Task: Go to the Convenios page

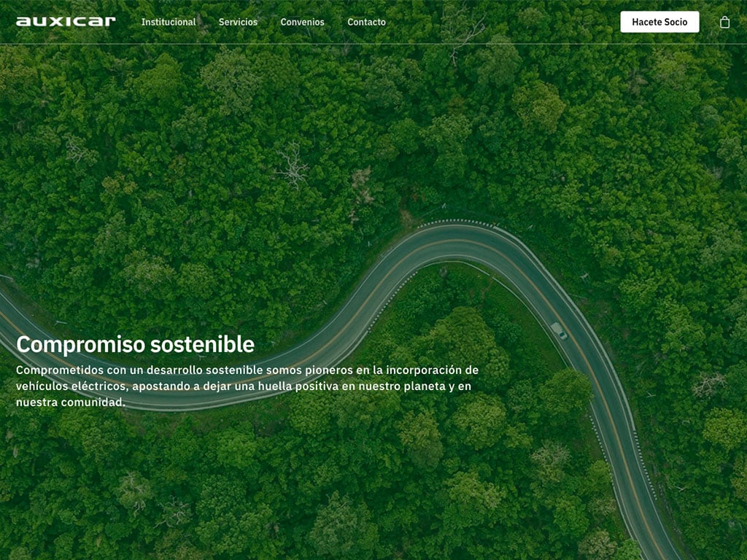Action: [302, 22]
